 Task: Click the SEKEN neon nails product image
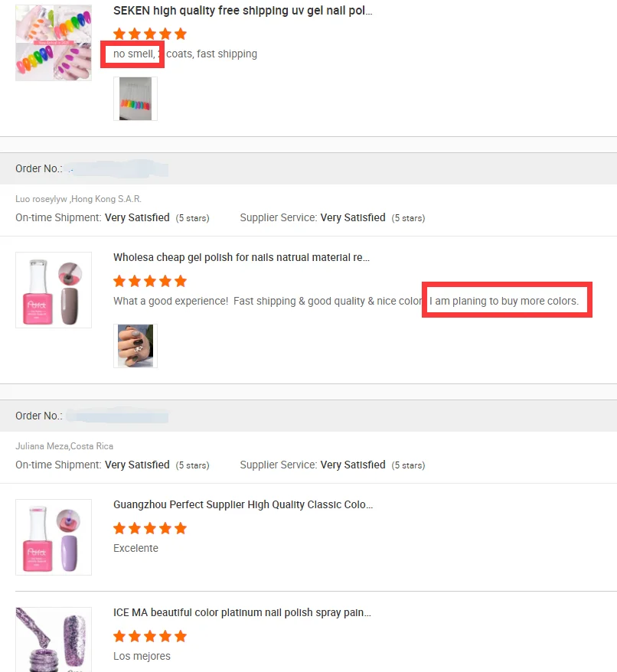[x=54, y=43]
